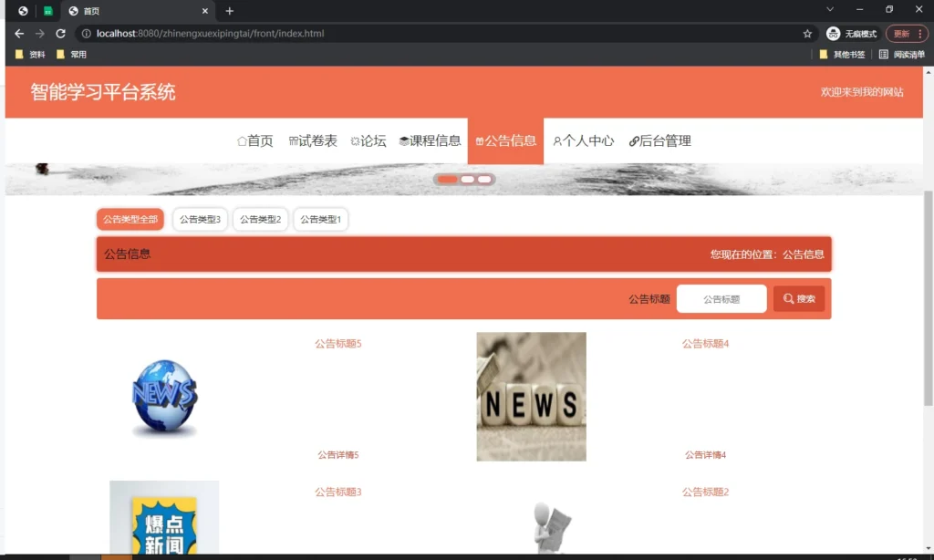The width and height of the screenshot is (934, 560).
Task: Select the second carousel indicator dot
Action: click(467, 180)
